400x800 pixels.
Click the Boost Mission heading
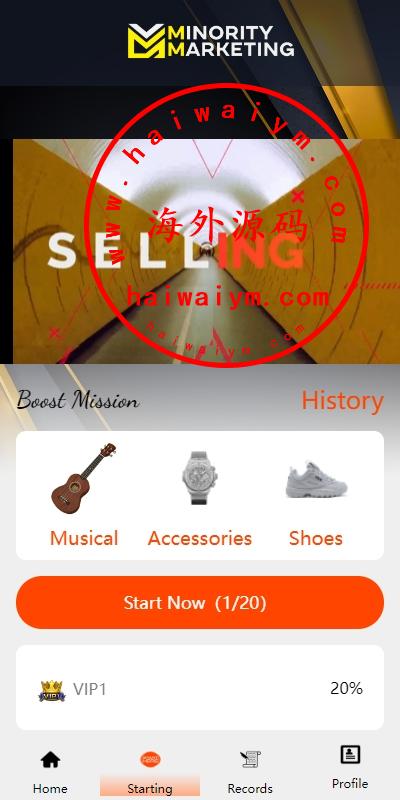coord(78,400)
